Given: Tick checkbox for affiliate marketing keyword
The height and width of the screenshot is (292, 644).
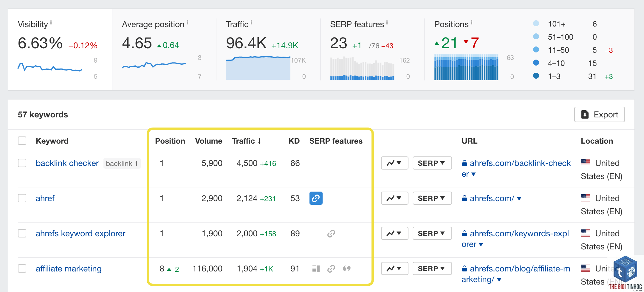Looking at the screenshot, I should click(x=22, y=268).
